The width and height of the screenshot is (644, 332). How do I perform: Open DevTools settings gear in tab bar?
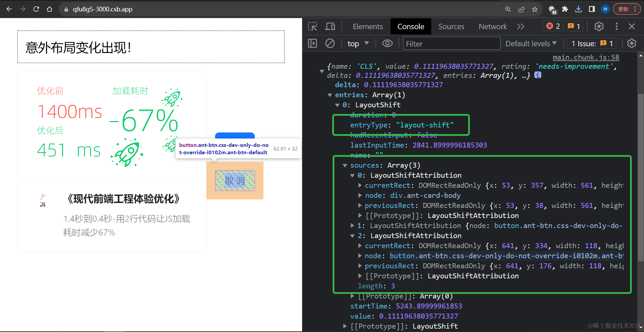[599, 26]
